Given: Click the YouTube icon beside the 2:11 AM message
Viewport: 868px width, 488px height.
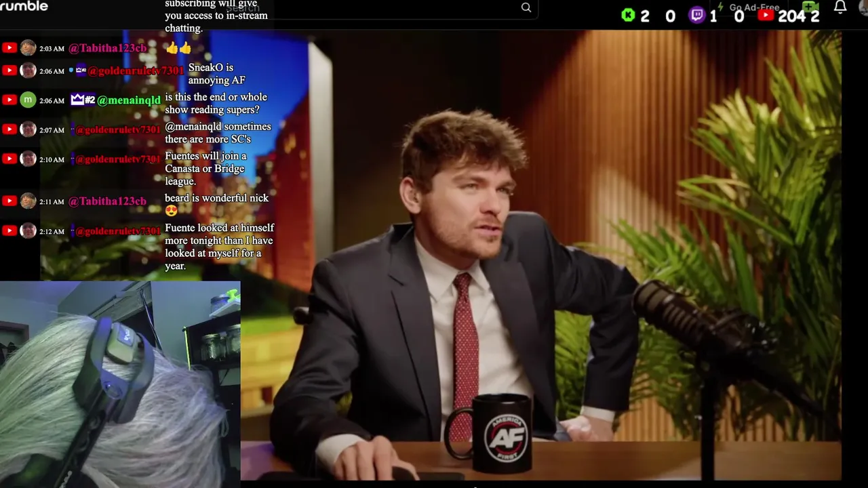Looking at the screenshot, I should [x=9, y=201].
